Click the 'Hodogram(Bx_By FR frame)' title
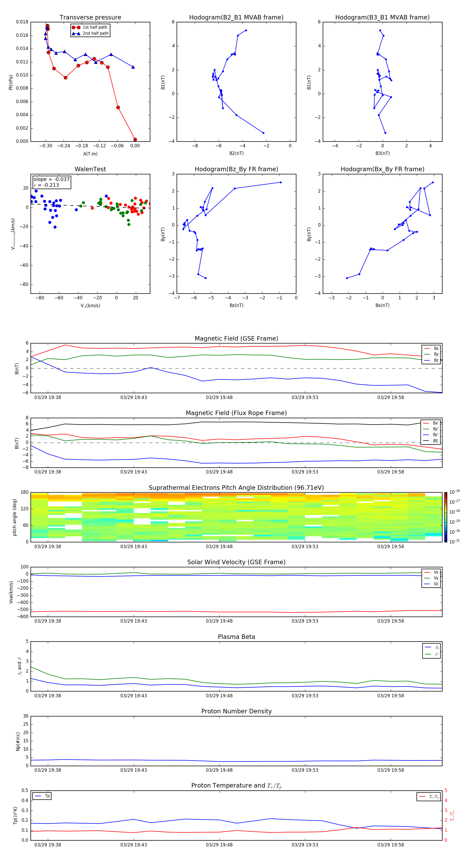The image size is (473, 868). pos(382,169)
